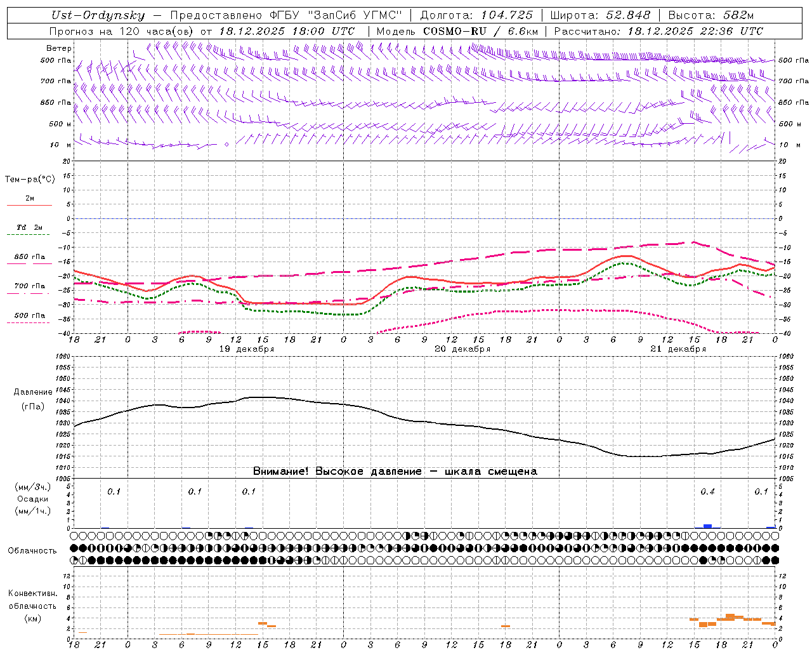Click the 21 декабря date label

[678, 349]
